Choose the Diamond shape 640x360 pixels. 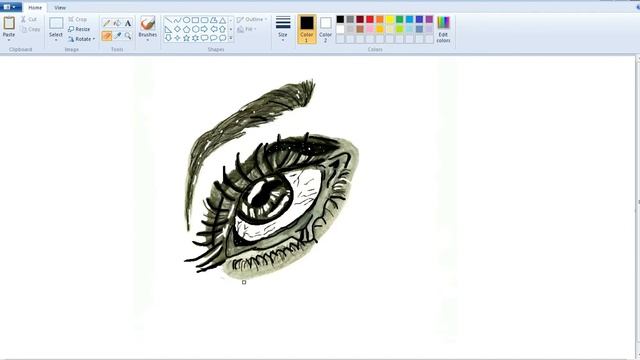click(177, 29)
